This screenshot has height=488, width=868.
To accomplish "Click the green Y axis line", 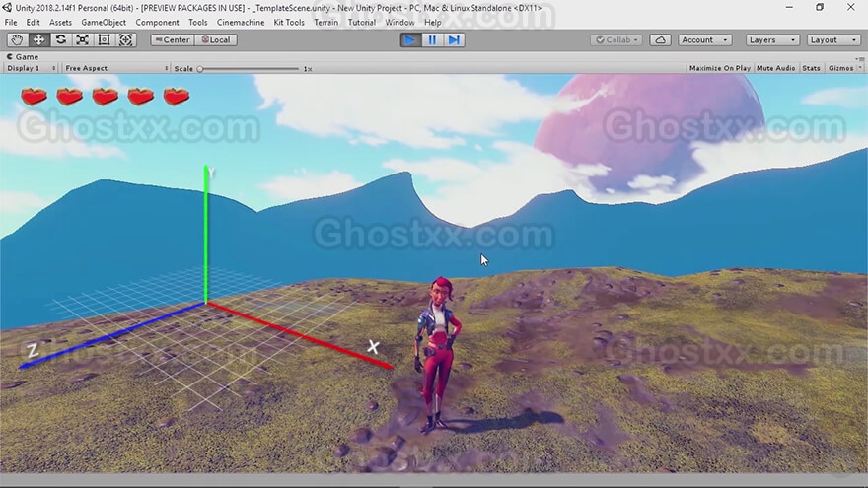I will (206, 233).
